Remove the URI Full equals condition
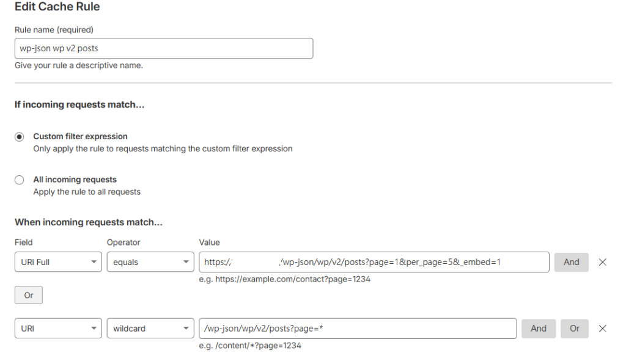626x364 pixels. tap(603, 261)
